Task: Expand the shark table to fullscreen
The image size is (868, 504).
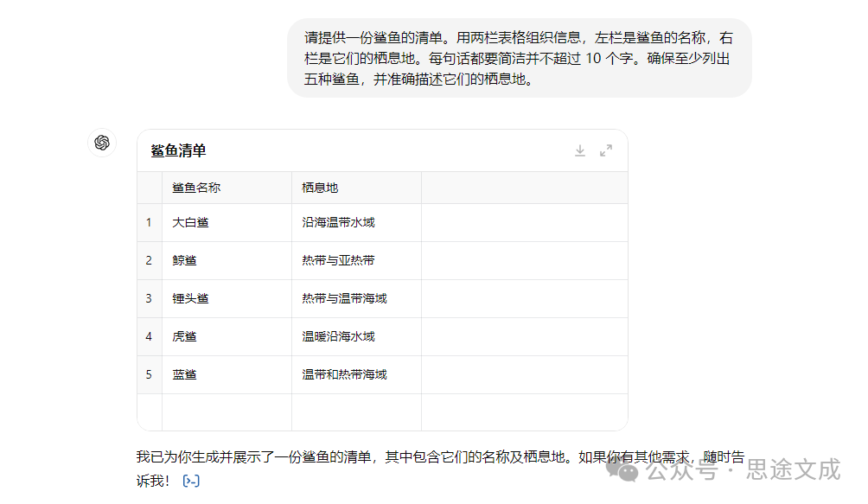Action: tap(606, 150)
